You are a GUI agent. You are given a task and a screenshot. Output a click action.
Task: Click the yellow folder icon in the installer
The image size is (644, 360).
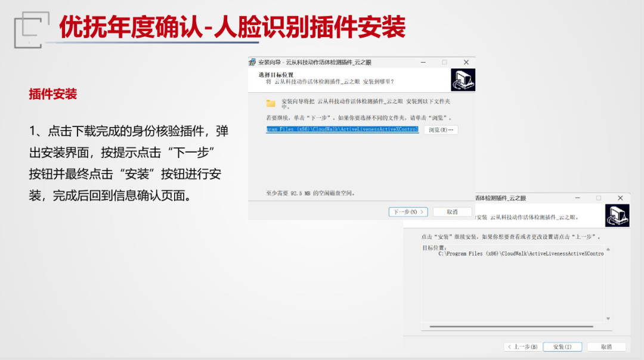coord(271,103)
